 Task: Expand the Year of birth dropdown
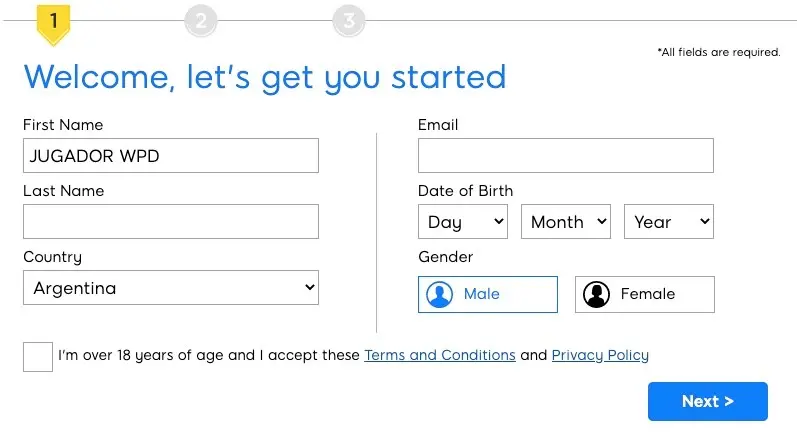click(x=669, y=222)
